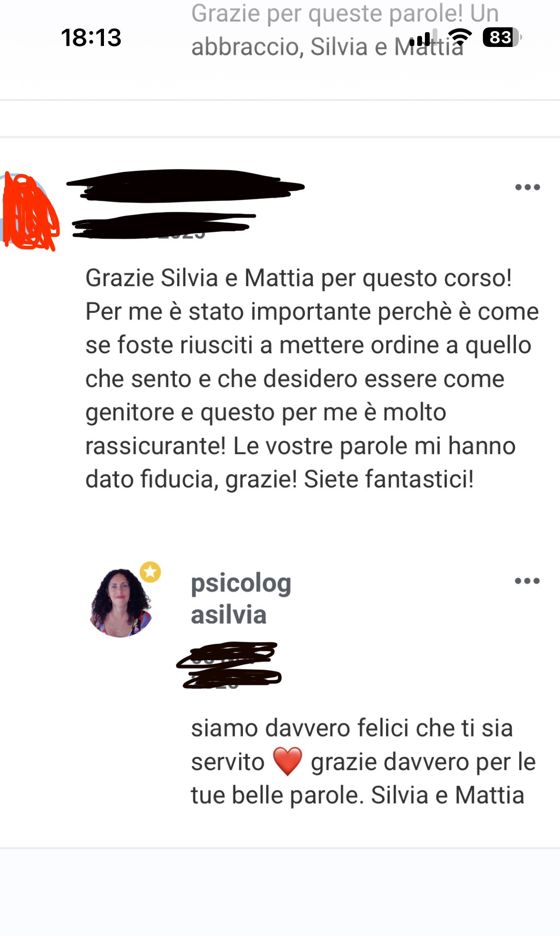The width and height of the screenshot is (560, 936).
Task: Tap the cellular signal bars icon
Action: click(x=421, y=38)
